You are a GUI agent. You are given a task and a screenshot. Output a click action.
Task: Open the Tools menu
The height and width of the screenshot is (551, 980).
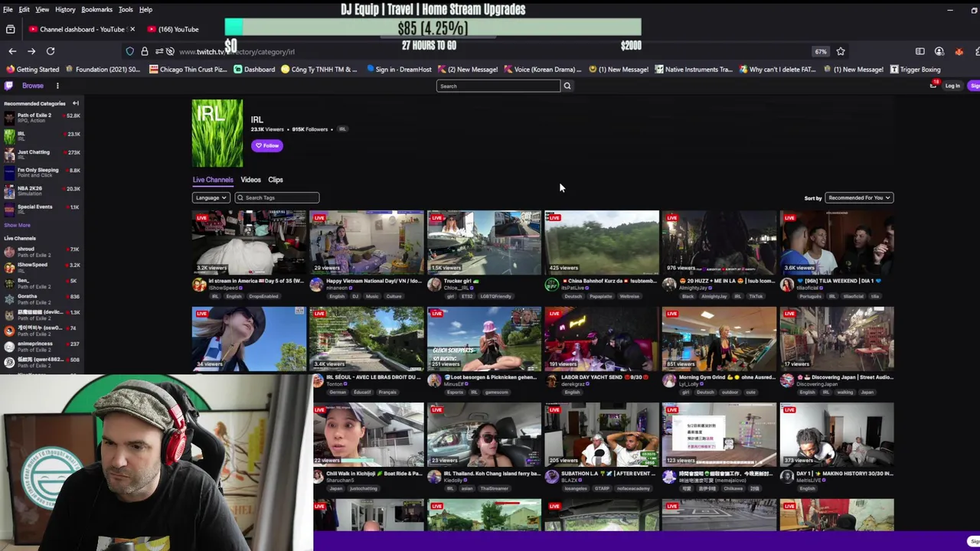pyautogui.click(x=126, y=9)
